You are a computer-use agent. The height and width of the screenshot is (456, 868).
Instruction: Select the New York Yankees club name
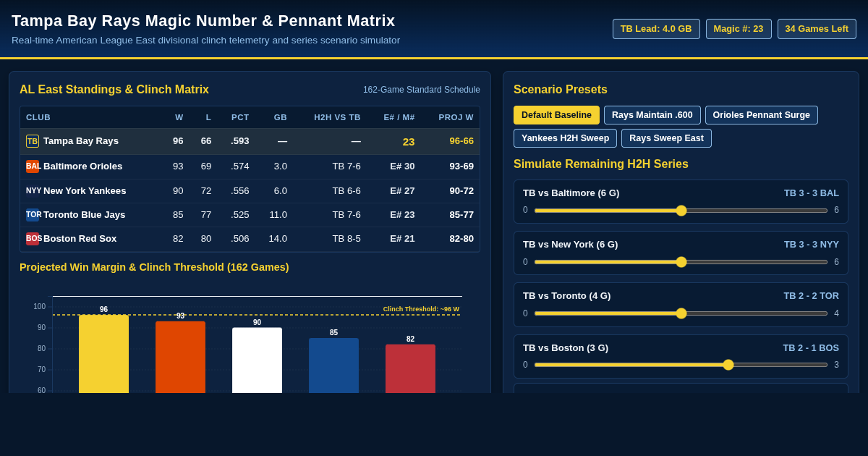click(x=85, y=191)
